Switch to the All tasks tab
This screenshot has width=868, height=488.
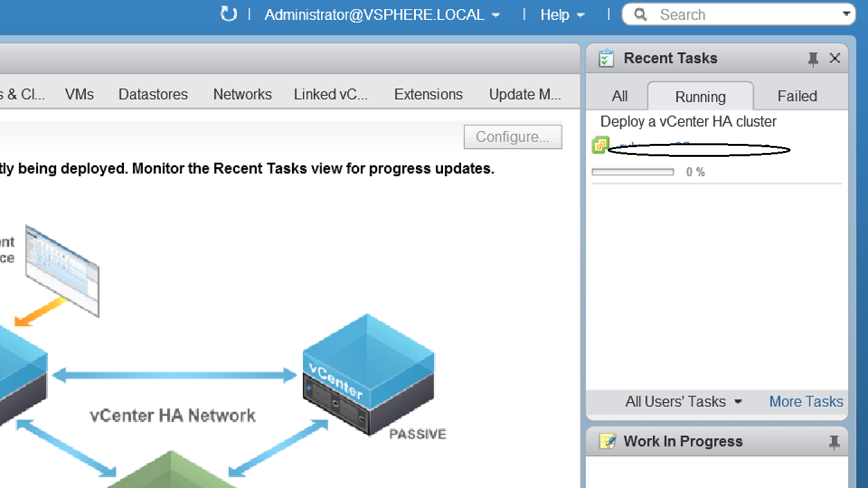(619, 96)
